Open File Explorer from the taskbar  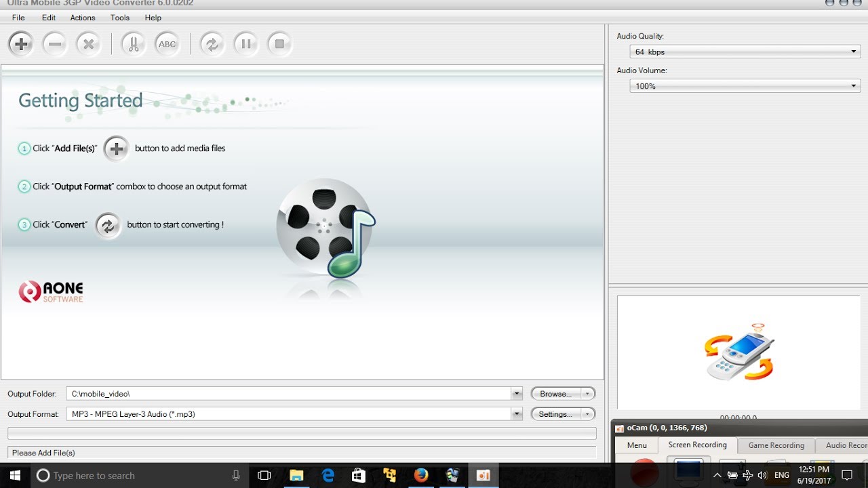296,476
